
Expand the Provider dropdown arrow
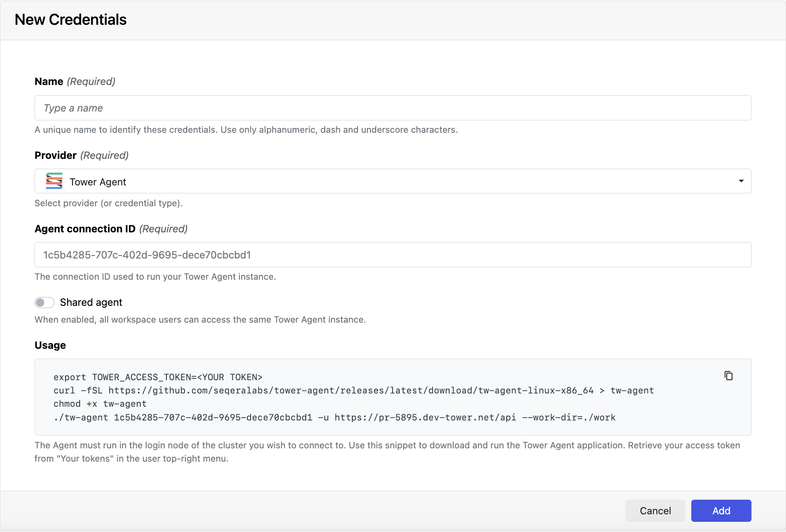[x=741, y=181]
